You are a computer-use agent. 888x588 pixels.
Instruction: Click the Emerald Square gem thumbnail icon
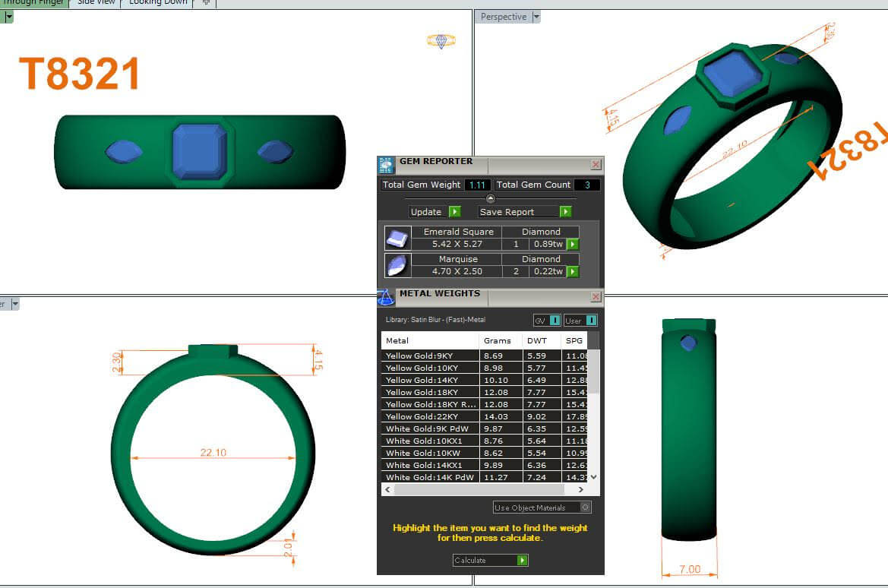397,238
